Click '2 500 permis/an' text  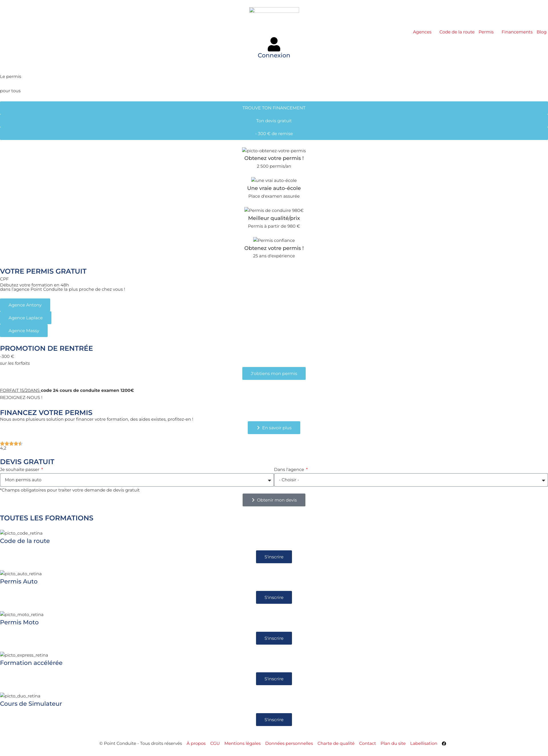coord(274,166)
